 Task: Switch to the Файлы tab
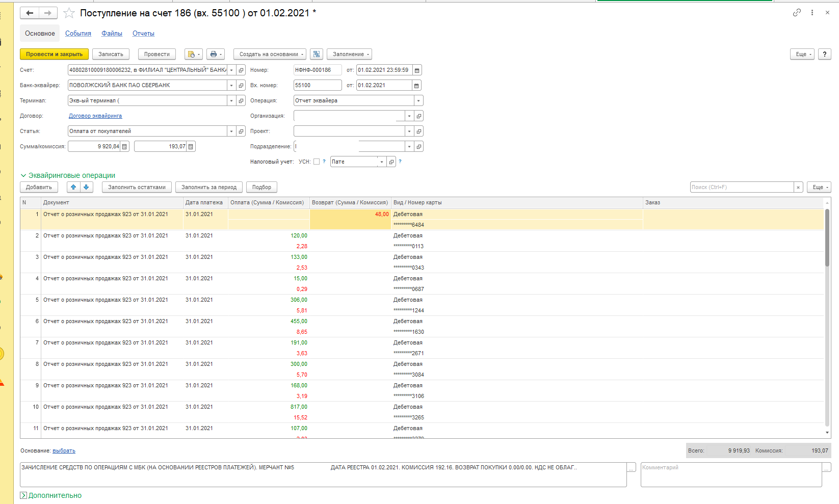point(112,34)
